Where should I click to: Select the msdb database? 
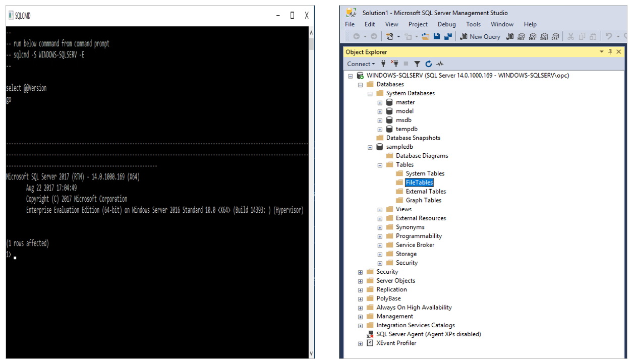coord(403,120)
